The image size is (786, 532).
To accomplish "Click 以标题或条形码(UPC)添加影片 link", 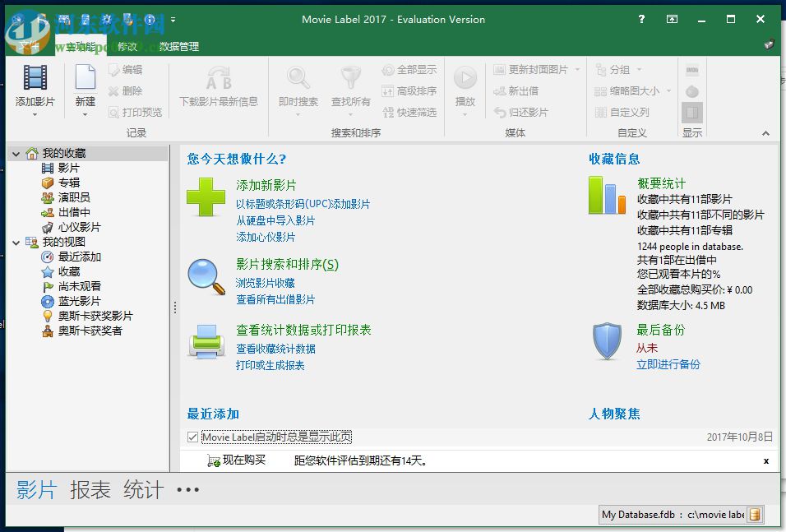I will point(303,204).
